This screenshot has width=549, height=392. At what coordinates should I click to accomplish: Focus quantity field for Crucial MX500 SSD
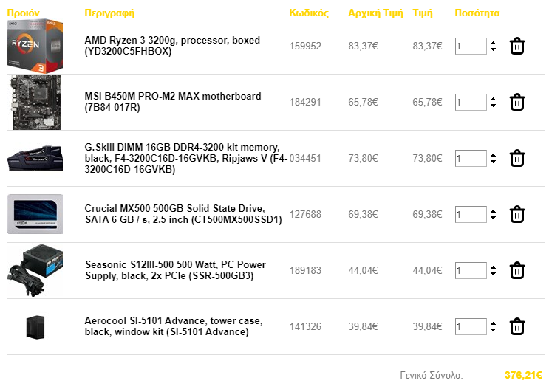[471, 214]
